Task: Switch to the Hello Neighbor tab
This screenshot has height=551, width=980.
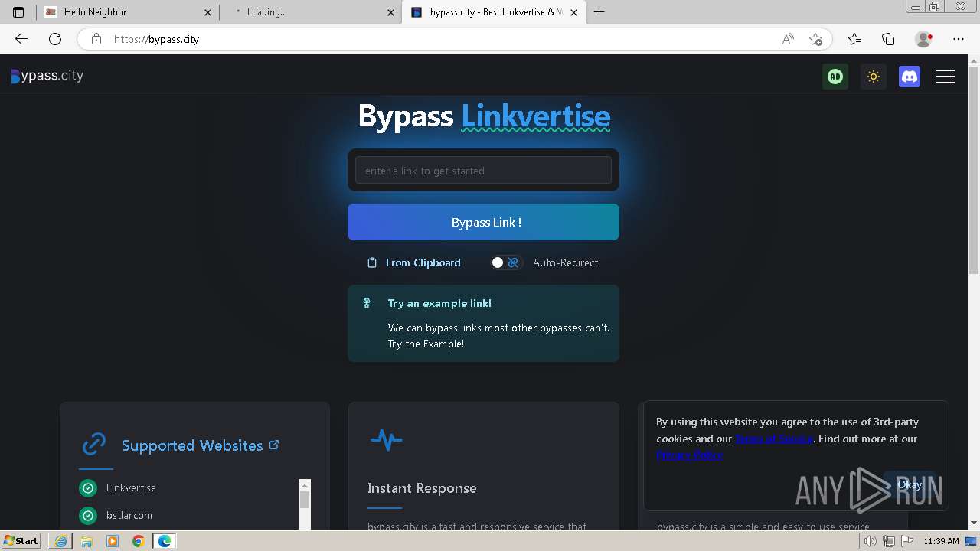Action: click(128, 12)
